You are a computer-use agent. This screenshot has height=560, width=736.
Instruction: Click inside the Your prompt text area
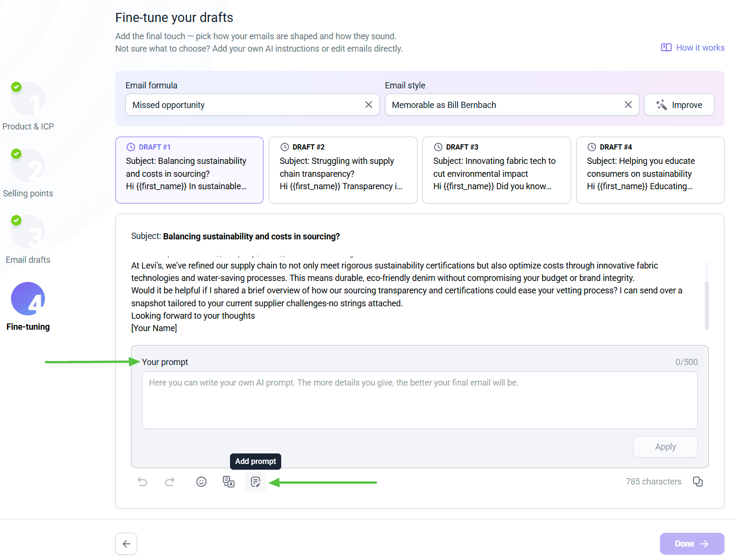click(x=419, y=400)
